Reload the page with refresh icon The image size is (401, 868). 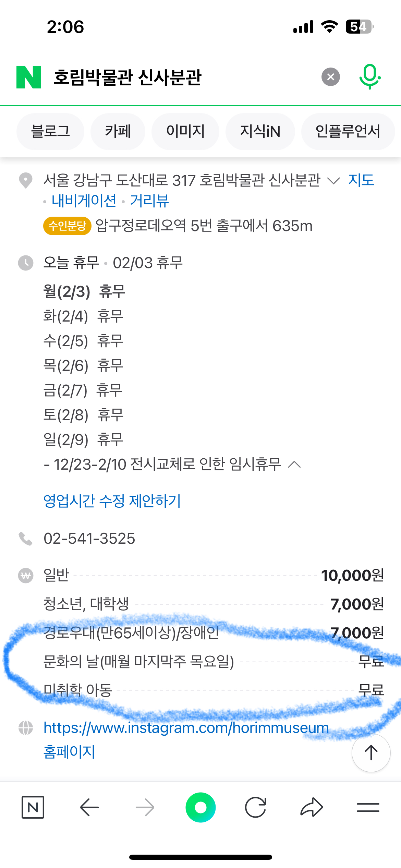256,807
